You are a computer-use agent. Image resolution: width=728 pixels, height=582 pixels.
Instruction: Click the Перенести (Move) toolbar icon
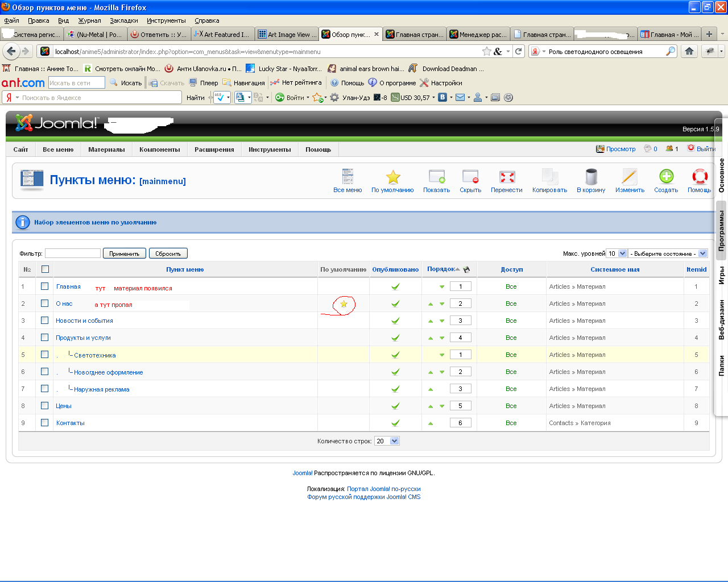507,177
